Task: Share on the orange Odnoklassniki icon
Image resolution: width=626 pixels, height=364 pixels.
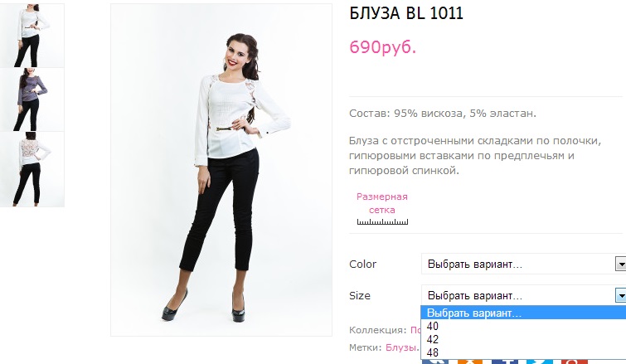Action: [470, 362]
